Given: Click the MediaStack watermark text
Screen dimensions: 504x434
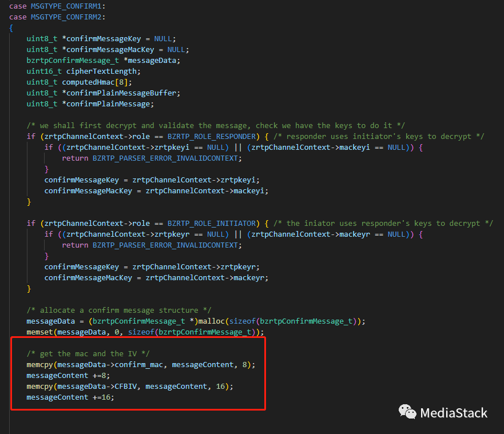Looking at the screenshot, I should (x=454, y=413).
